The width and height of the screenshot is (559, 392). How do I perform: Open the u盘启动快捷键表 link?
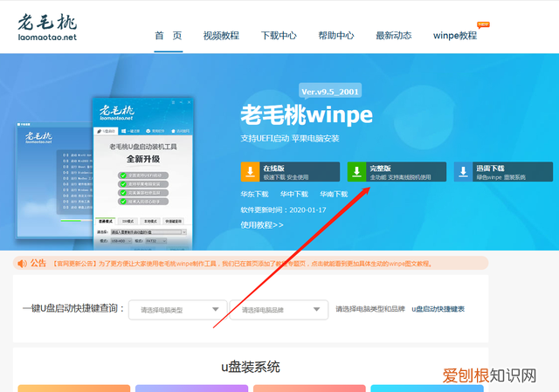coord(438,309)
